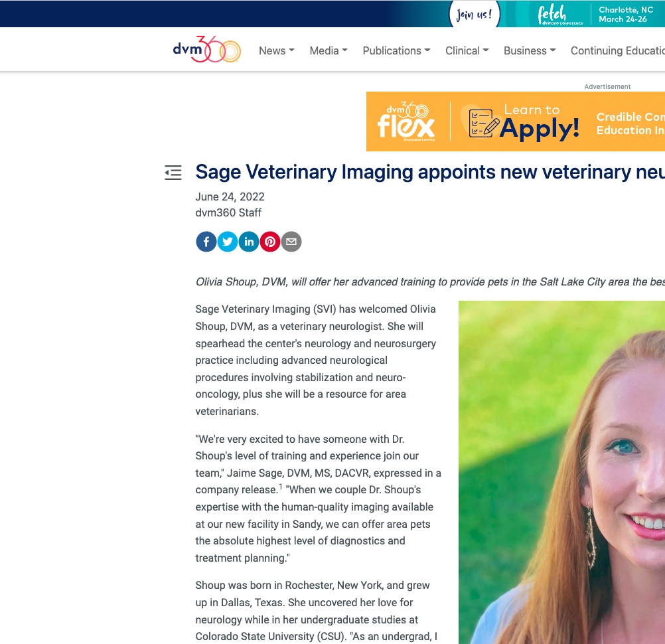The width and height of the screenshot is (665, 644).
Task: Share article on Facebook
Action: [x=206, y=242]
